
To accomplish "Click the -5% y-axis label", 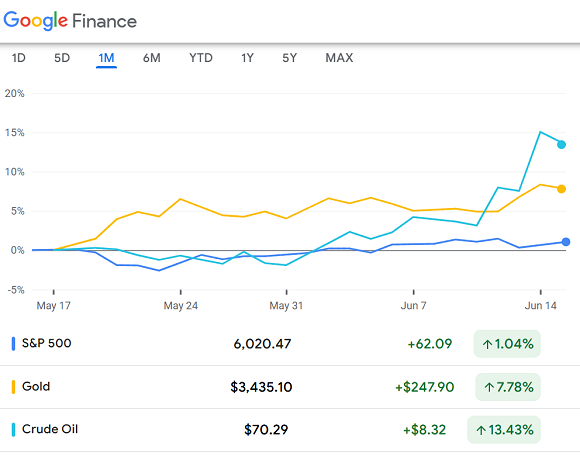I will pyautogui.click(x=16, y=290).
